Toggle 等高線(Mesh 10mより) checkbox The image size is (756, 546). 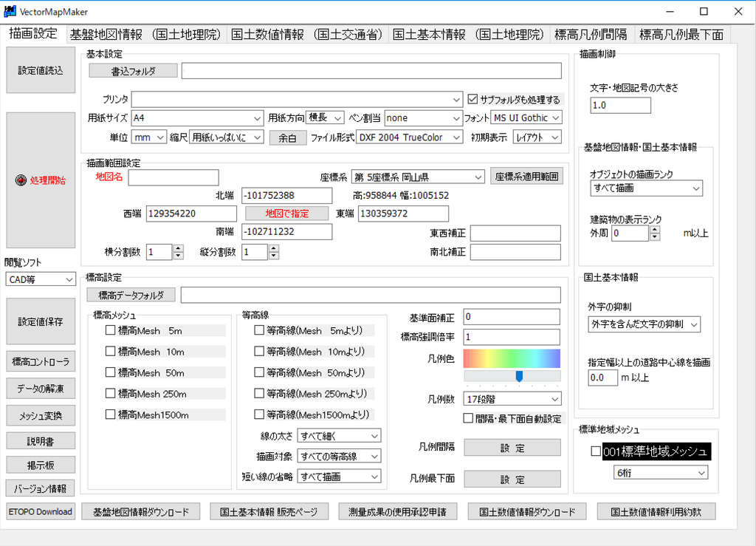click(259, 352)
